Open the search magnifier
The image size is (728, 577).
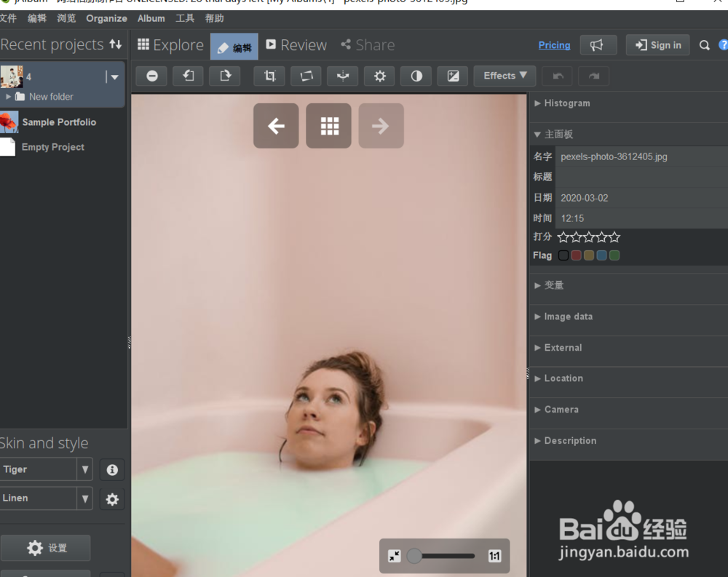coord(704,45)
